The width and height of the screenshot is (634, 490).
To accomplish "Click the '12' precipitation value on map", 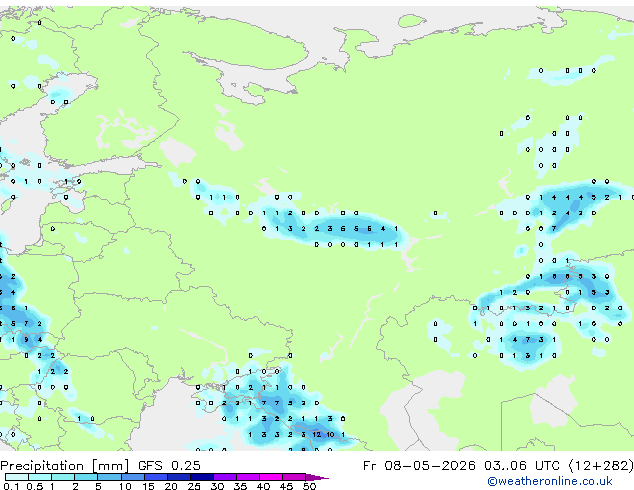I will click(x=317, y=435).
